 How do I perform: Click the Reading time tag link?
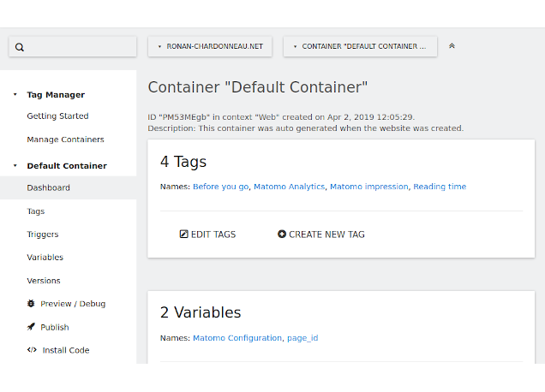pyautogui.click(x=440, y=187)
